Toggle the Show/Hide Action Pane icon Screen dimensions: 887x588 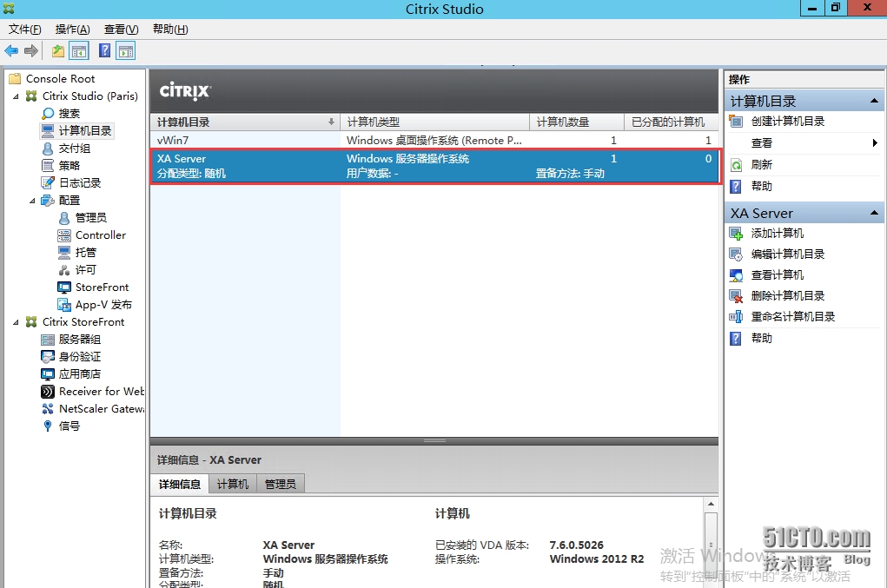[126, 51]
